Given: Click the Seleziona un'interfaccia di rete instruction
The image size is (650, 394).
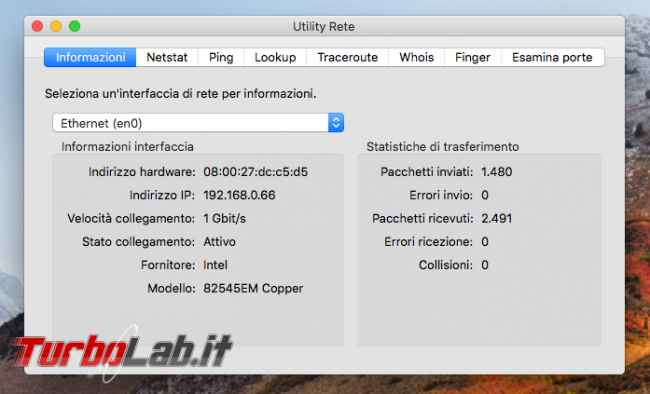Looking at the screenshot, I should [x=180, y=94].
